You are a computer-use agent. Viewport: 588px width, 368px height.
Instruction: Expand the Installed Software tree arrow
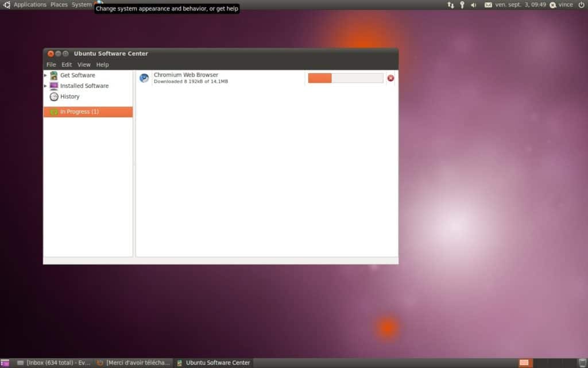[46, 86]
